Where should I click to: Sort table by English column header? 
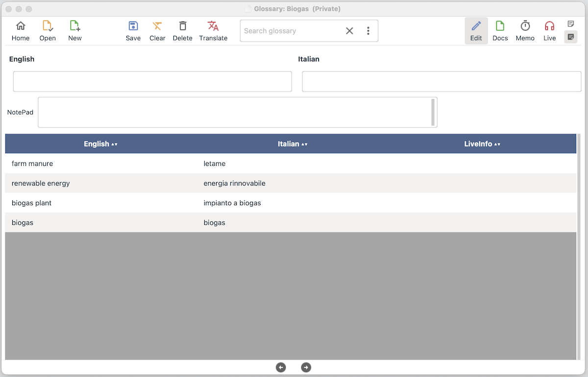(100, 144)
